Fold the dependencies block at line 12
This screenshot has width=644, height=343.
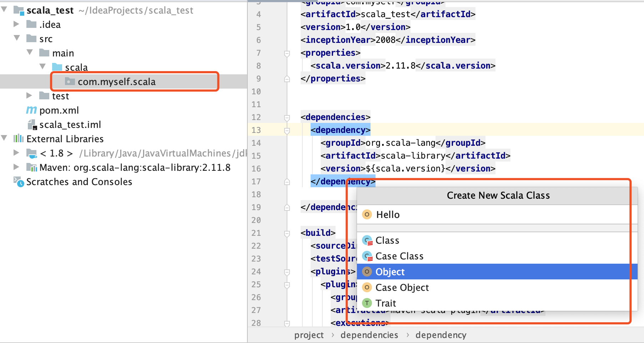click(x=287, y=118)
